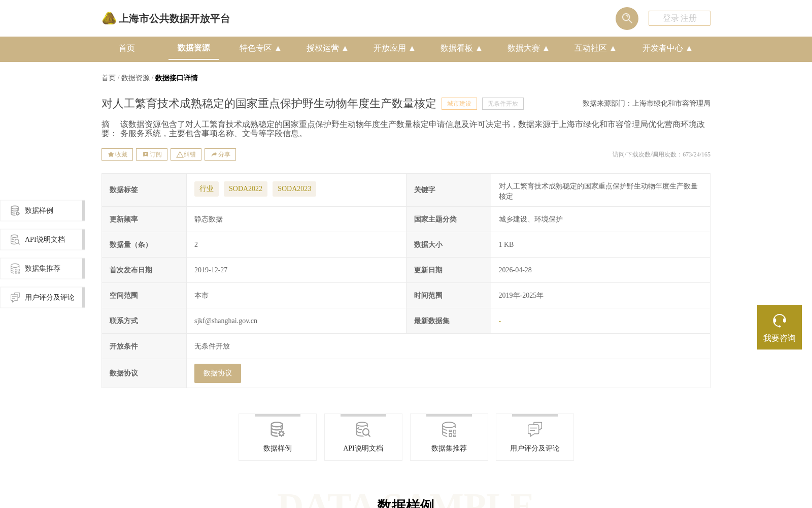Click the 无条件开放 tag beside the title
Screen dimensions: 812x508
(503, 104)
